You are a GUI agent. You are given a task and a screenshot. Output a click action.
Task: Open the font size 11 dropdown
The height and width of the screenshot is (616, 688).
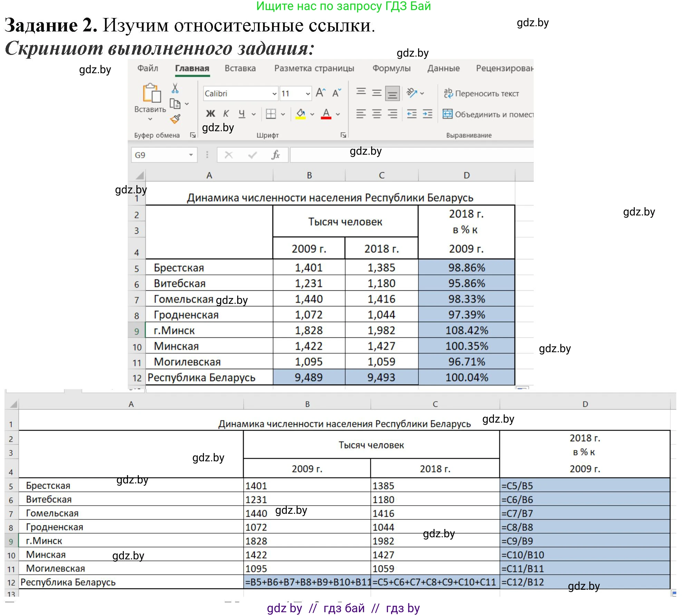(308, 94)
